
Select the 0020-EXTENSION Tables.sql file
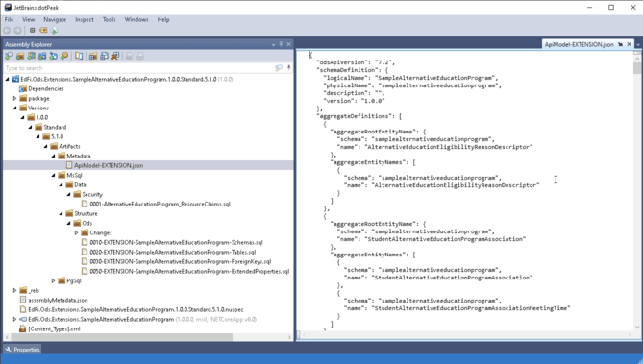[173, 252]
